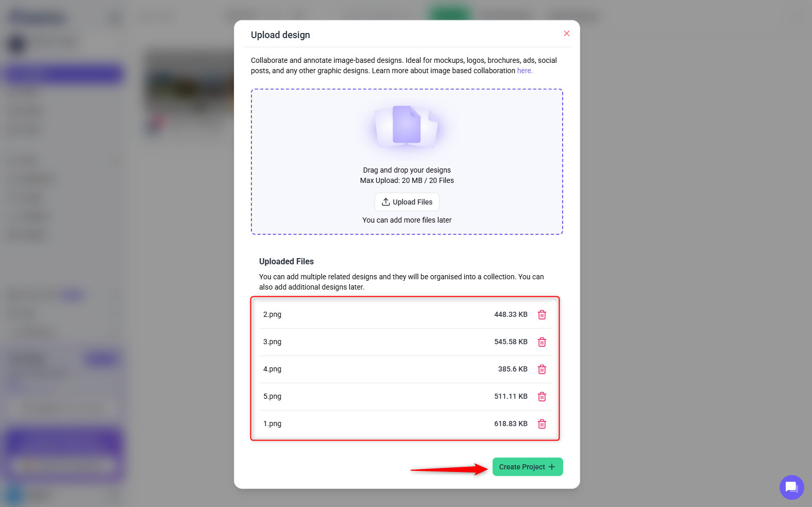The width and height of the screenshot is (812, 507).
Task: Click the 'Drag and drop your designs' text
Action: coord(407,170)
